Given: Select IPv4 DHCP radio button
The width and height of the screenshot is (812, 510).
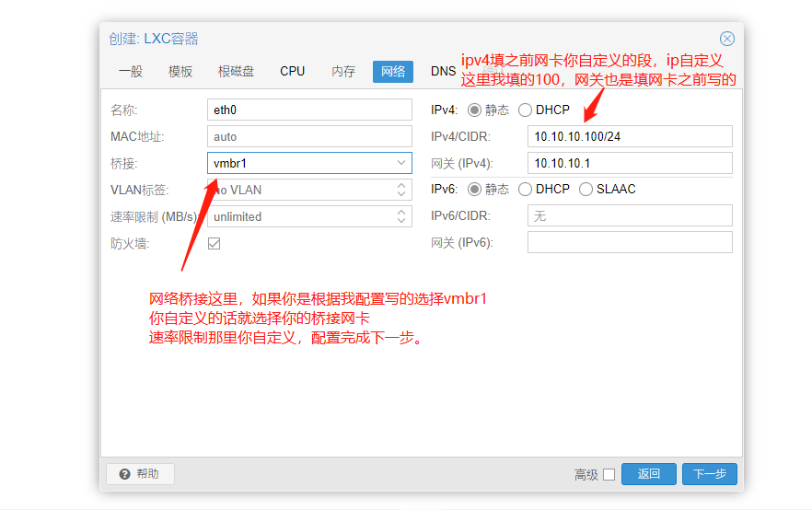Looking at the screenshot, I should coord(525,110).
